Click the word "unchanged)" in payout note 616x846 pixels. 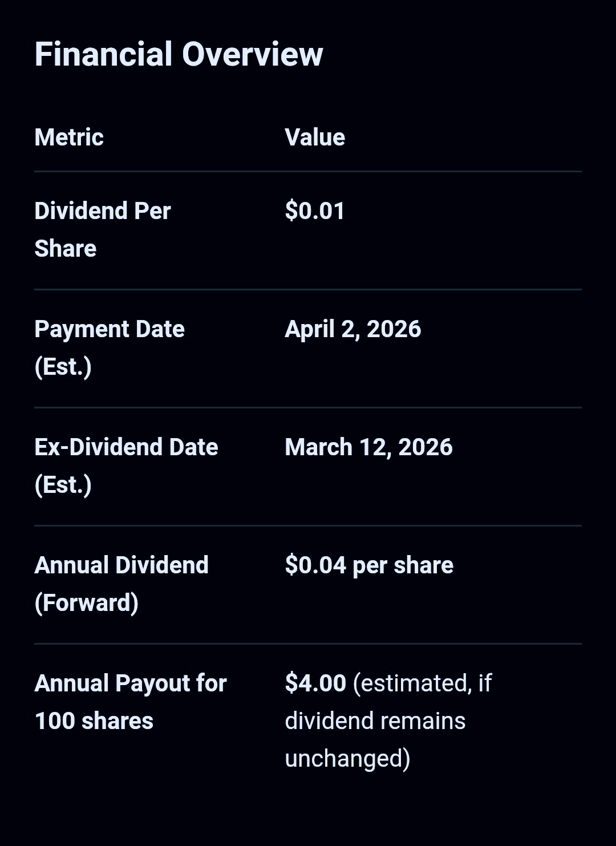pyautogui.click(x=347, y=759)
